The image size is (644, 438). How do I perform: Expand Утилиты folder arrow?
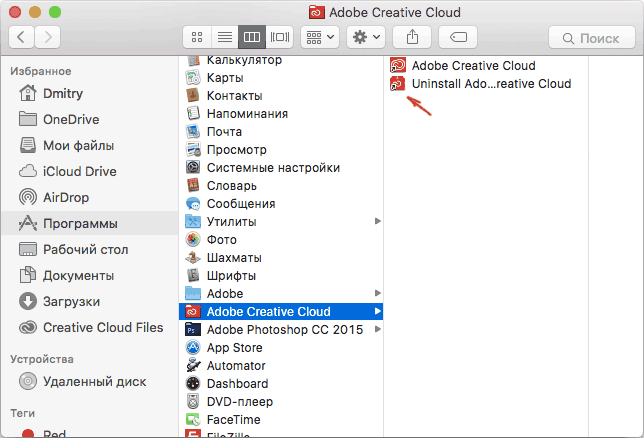pyautogui.click(x=377, y=221)
